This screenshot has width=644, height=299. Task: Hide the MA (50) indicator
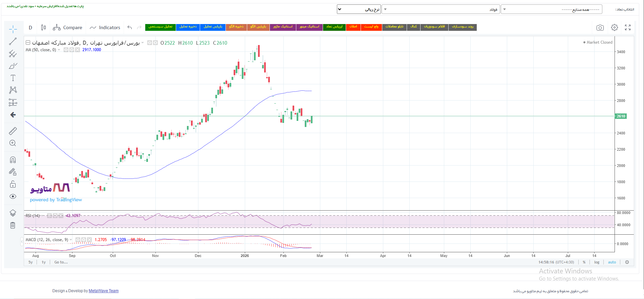[66, 50]
